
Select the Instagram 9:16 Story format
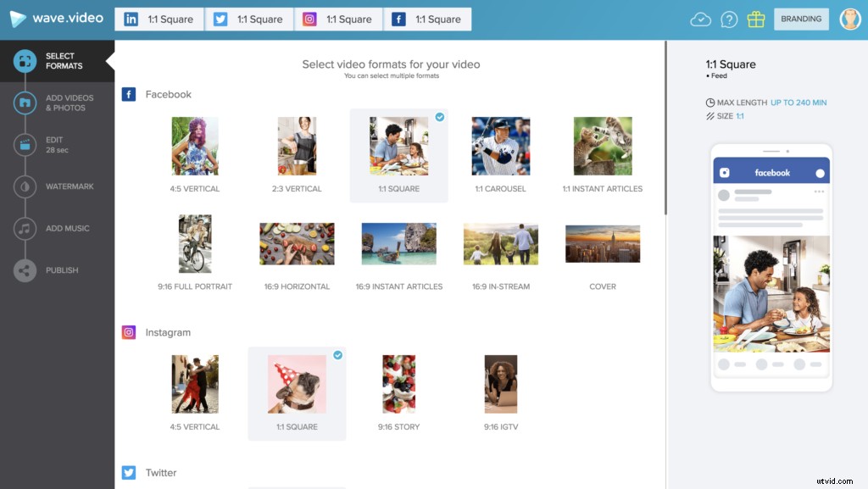pos(398,383)
